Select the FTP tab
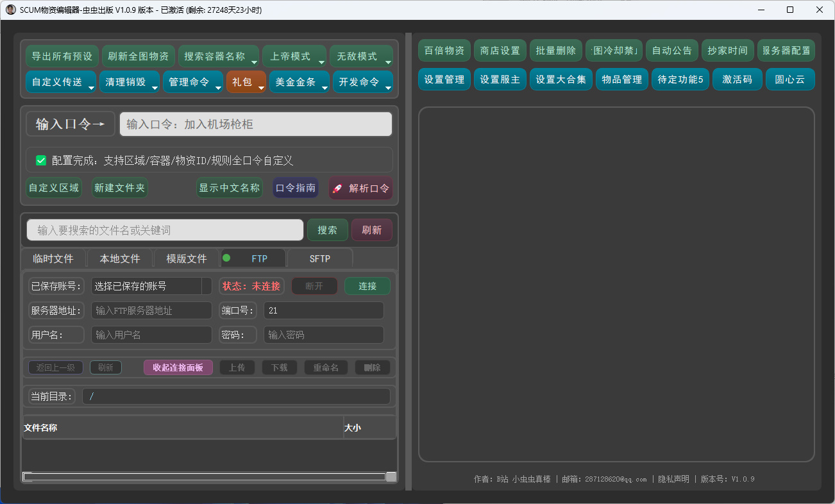The height and width of the screenshot is (504, 835). (x=253, y=258)
